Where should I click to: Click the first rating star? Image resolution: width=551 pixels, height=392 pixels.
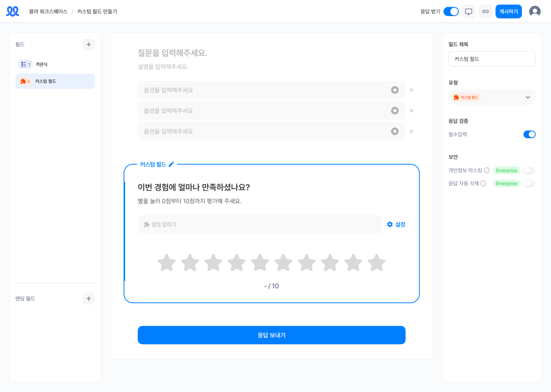[x=167, y=263]
